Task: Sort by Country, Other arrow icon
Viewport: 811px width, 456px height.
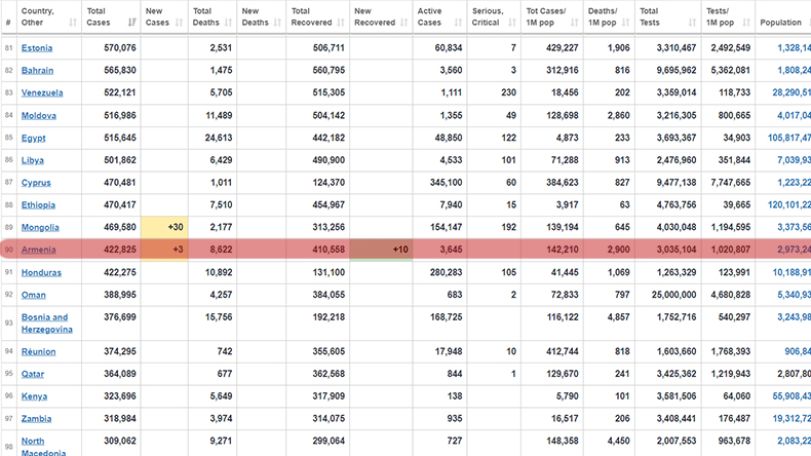Action: (72, 22)
